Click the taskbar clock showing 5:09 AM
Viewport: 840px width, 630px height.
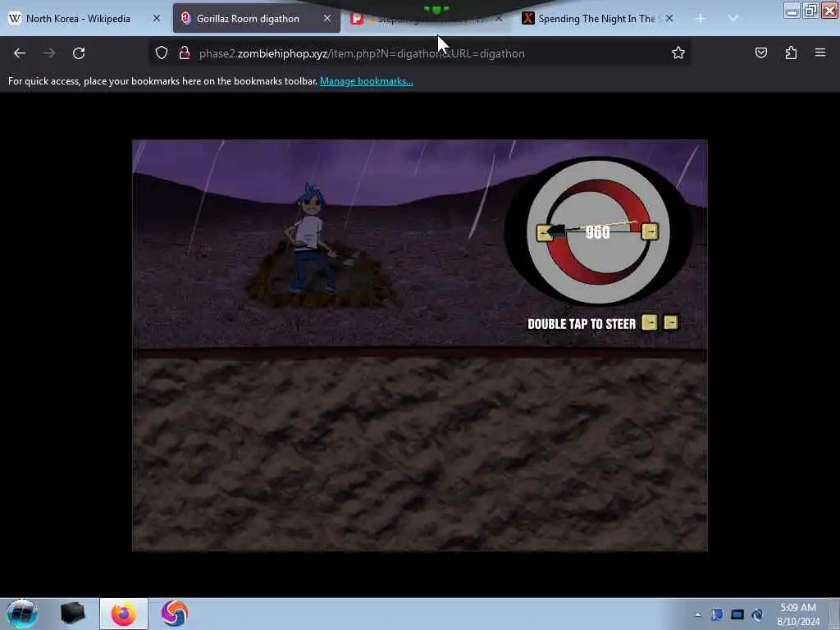point(798,614)
